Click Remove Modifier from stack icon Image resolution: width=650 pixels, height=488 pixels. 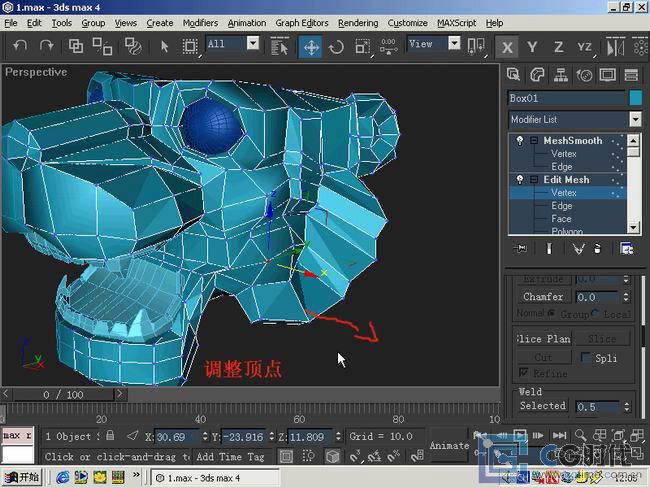pos(597,248)
